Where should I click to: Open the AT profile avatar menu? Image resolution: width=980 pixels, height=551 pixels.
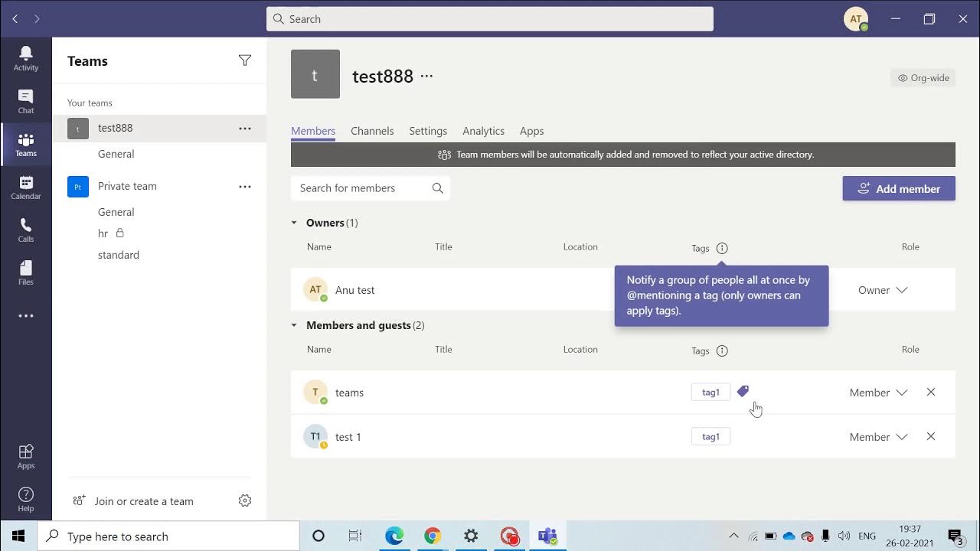[x=856, y=19]
